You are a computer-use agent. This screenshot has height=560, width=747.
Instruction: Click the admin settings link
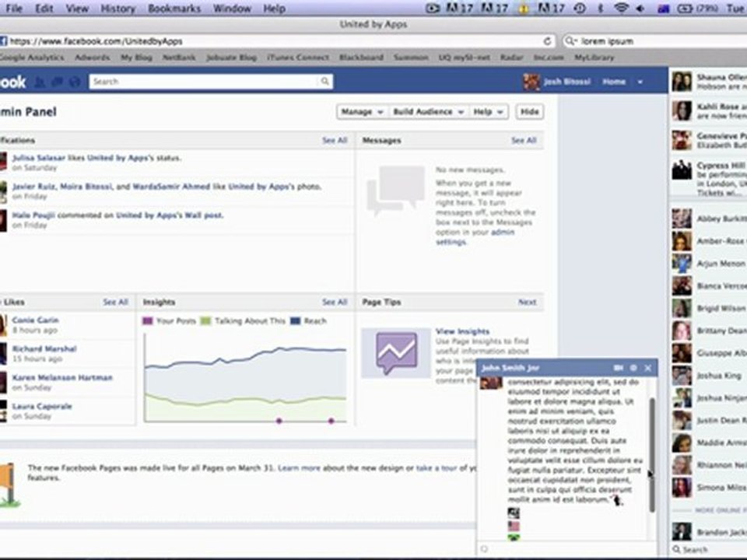475,237
